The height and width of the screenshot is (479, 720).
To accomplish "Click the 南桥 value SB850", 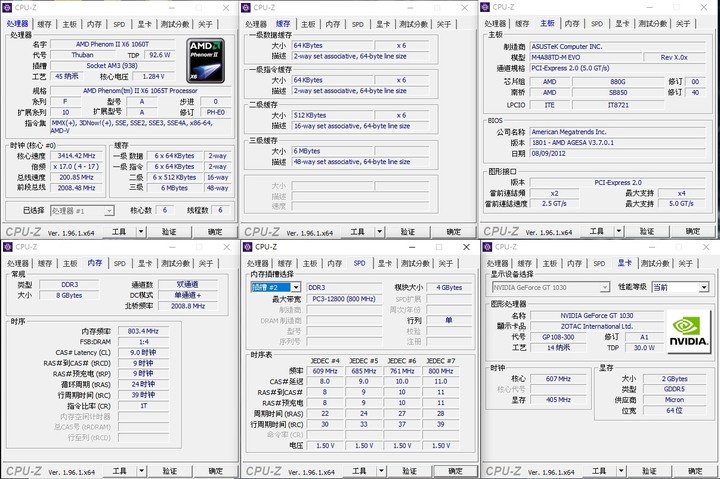I will click(x=618, y=92).
